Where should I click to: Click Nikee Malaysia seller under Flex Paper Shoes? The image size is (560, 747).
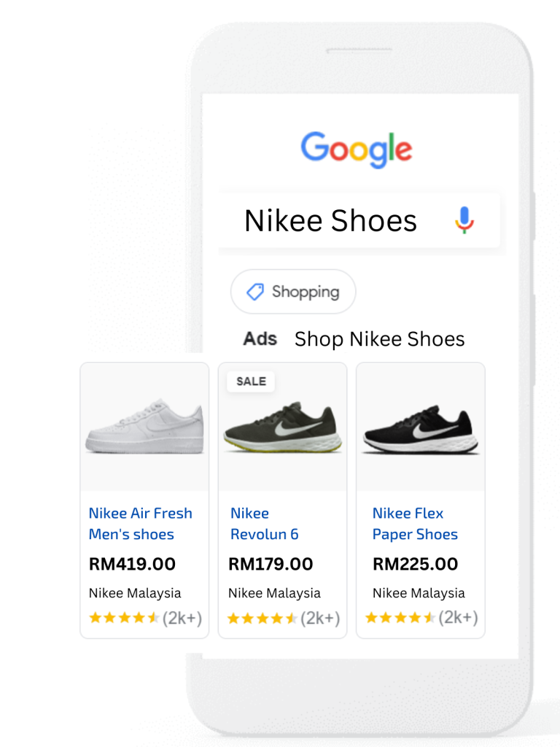point(419,593)
